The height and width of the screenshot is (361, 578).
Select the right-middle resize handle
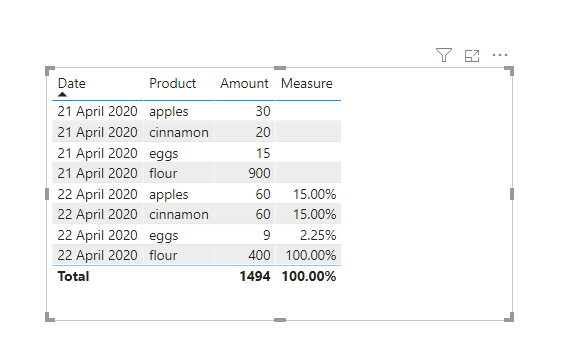click(512, 194)
